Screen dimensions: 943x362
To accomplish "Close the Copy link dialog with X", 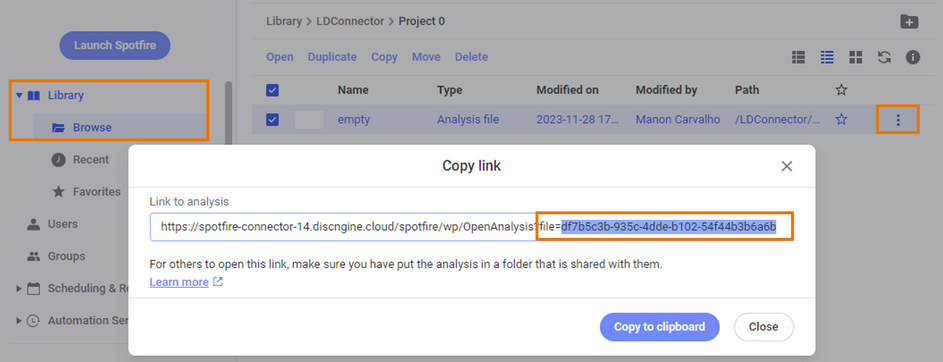I will pos(786,167).
